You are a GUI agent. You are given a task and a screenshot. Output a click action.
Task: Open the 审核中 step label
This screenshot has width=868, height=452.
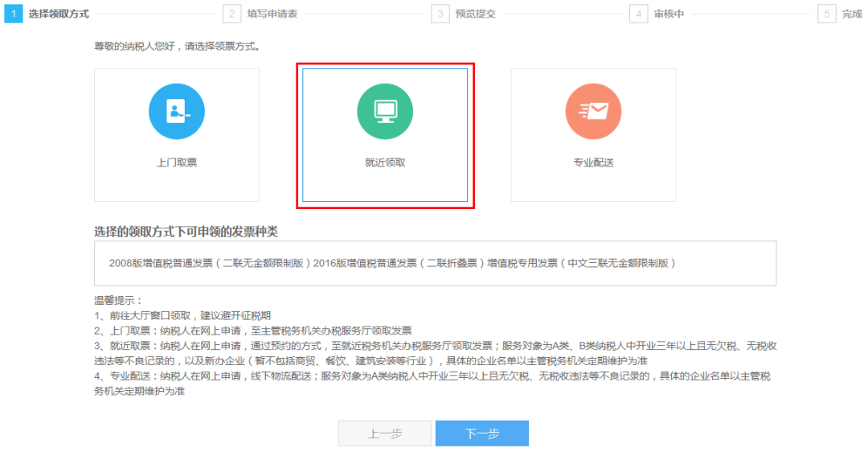669,14
